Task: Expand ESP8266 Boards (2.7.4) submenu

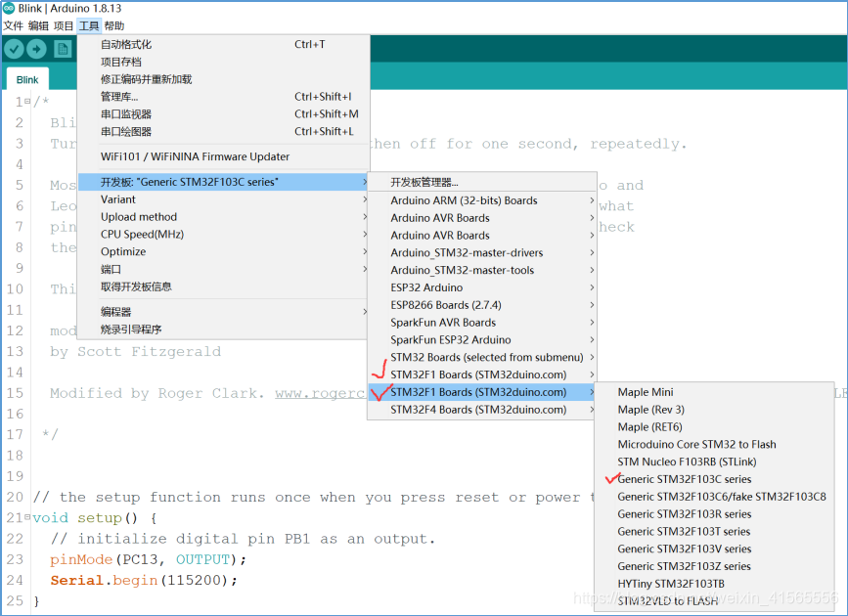Action: pos(482,304)
